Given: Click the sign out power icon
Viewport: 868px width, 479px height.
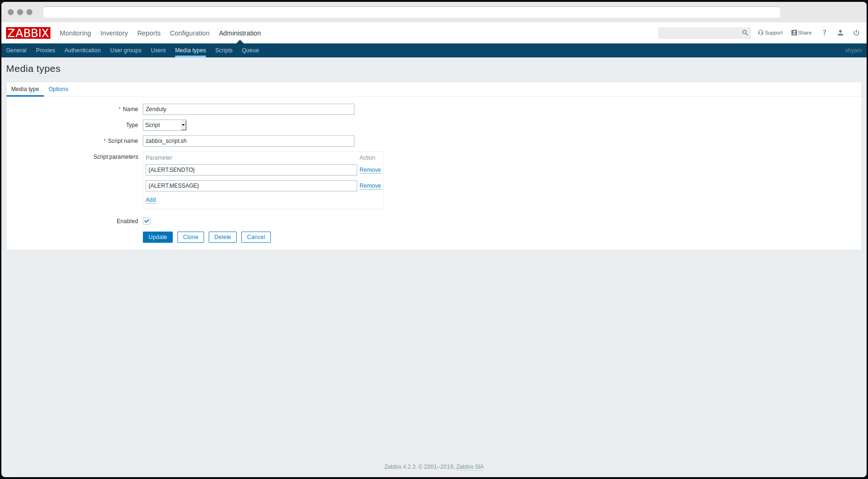Looking at the screenshot, I should [856, 33].
